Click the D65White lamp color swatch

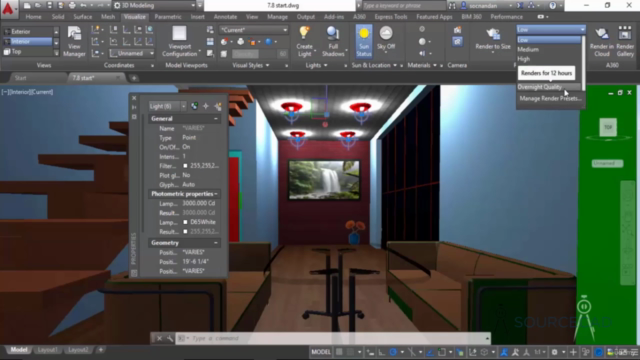[185, 222]
